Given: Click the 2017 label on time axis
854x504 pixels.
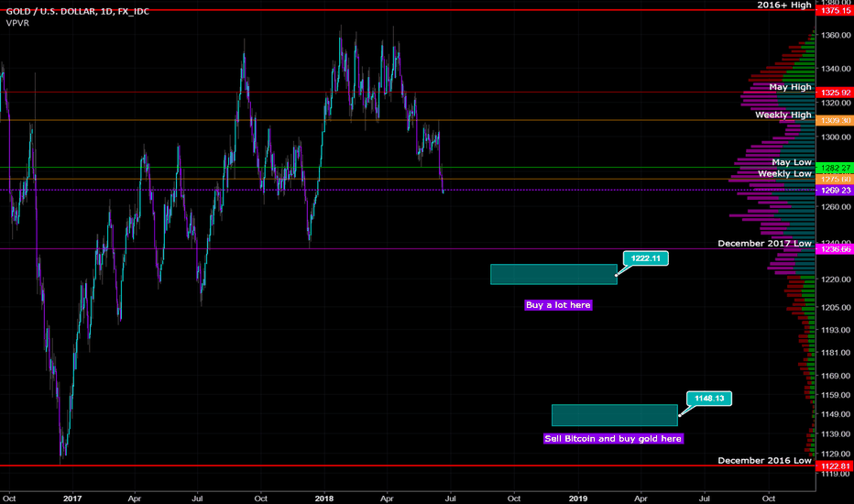Looking at the screenshot, I should coord(71,499).
